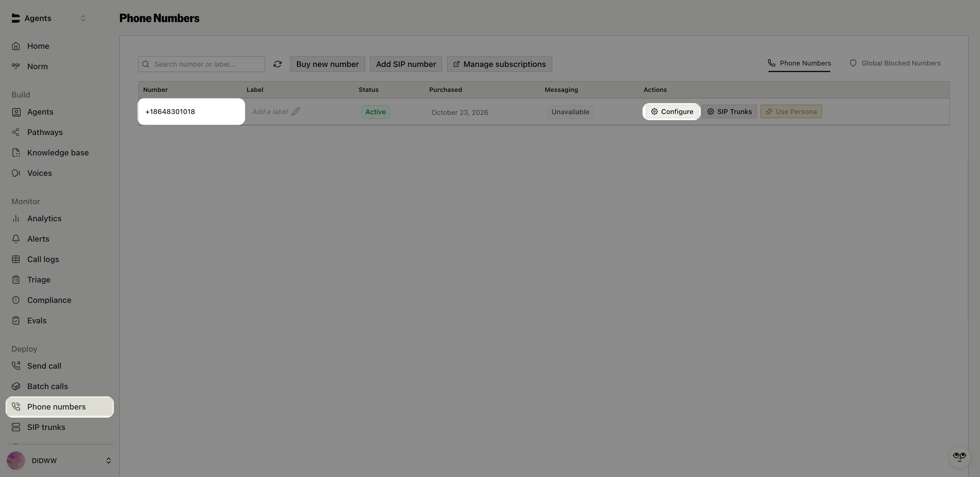Switch to the Phone Numbers tab

(799, 63)
